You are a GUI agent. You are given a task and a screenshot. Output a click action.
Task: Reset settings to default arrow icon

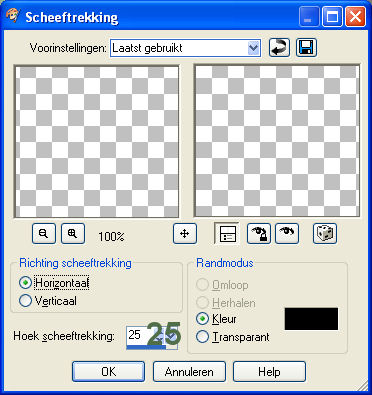[x=279, y=48]
